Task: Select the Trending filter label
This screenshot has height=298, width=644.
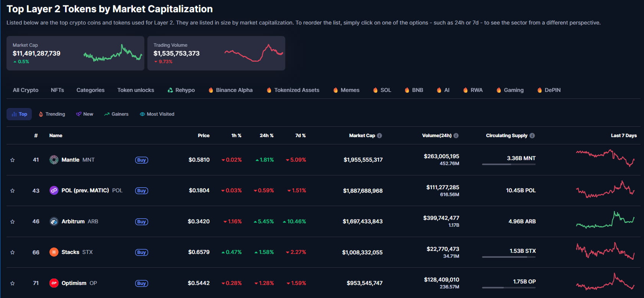Action: tap(55, 114)
